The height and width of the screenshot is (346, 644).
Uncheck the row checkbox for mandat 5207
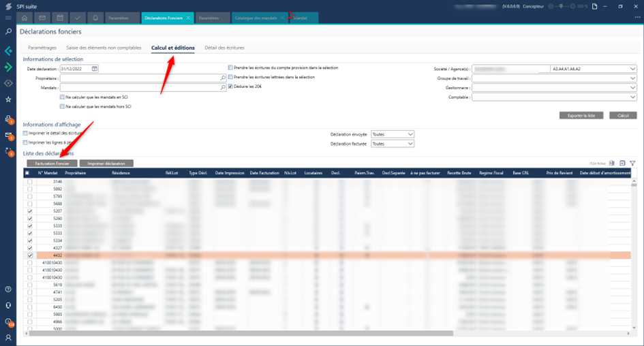pyautogui.click(x=29, y=211)
